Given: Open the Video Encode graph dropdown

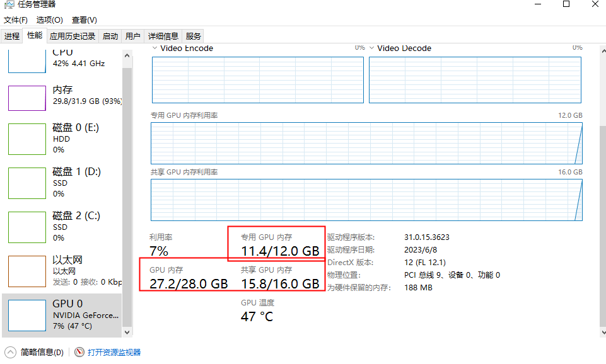Looking at the screenshot, I should 156,48.
